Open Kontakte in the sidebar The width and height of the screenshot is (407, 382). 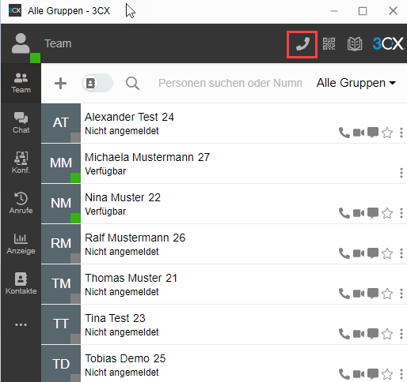coord(21,283)
